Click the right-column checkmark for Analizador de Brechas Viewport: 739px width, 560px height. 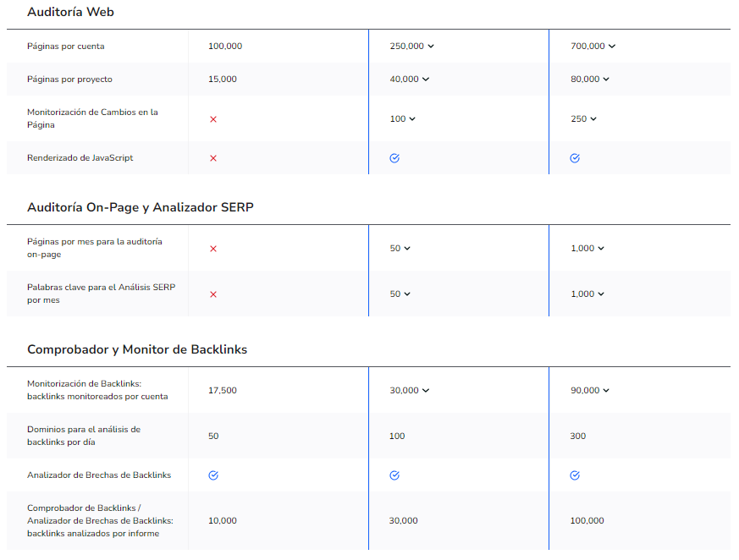(x=575, y=475)
